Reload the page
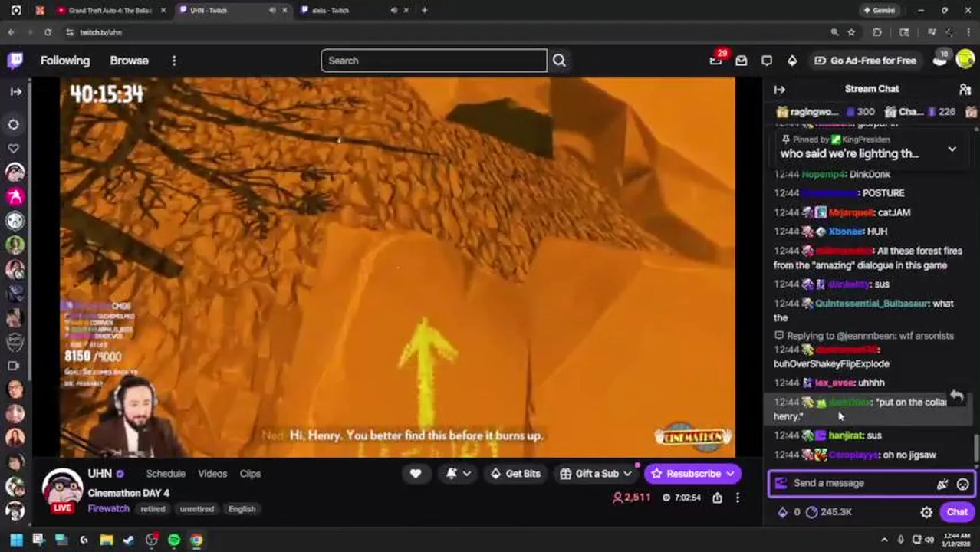The image size is (980, 552). tap(48, 32)
